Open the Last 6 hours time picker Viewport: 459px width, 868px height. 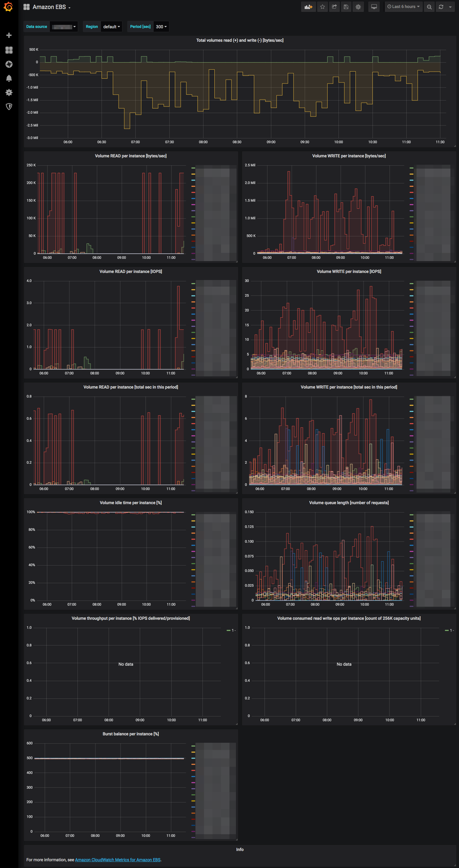(x=403, y=7)
